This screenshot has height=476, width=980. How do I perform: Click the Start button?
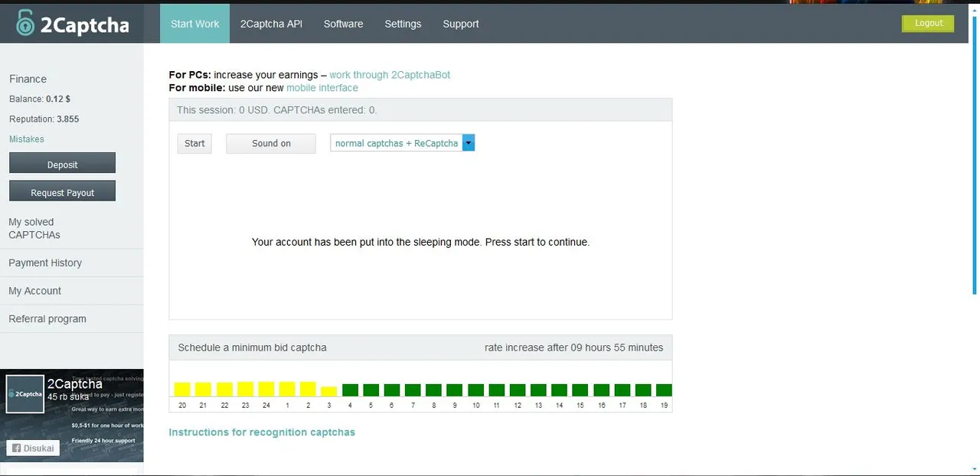point(194,143)
